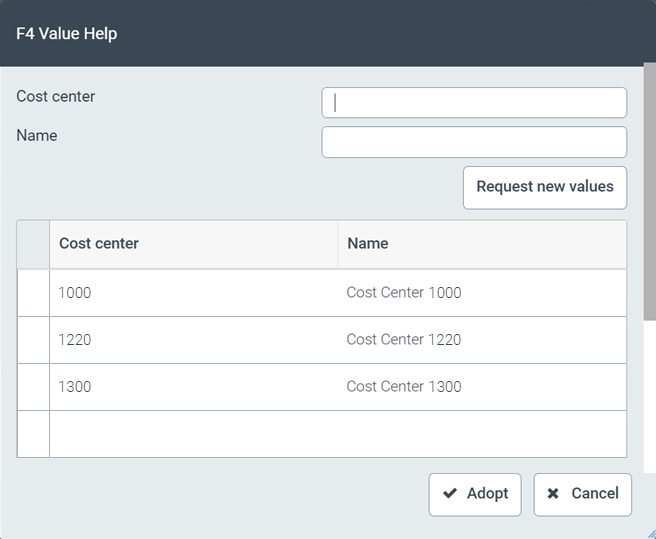
Task: Click the cell with cost center value 1220
Action: click(75, 340)
